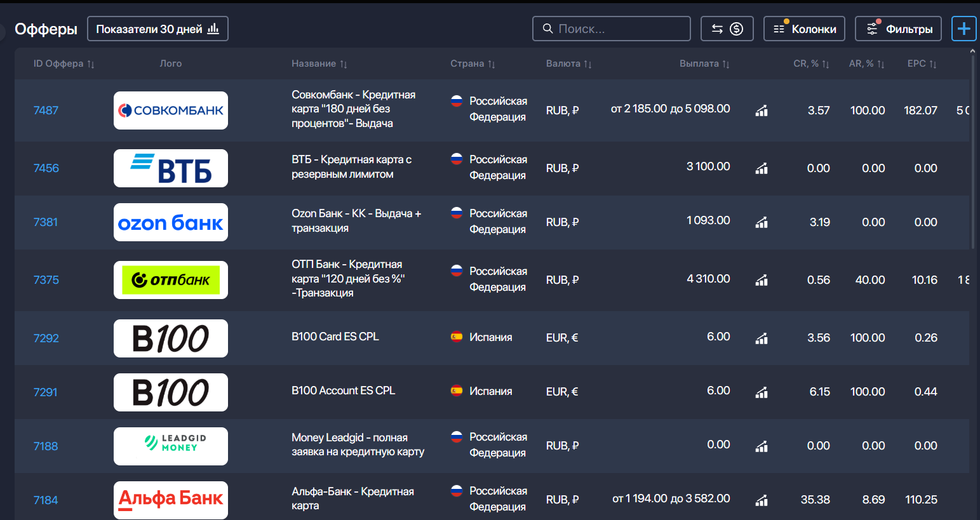
Task: Open stats chart icon for offer 7456
Action: click(x=762, y=168)
